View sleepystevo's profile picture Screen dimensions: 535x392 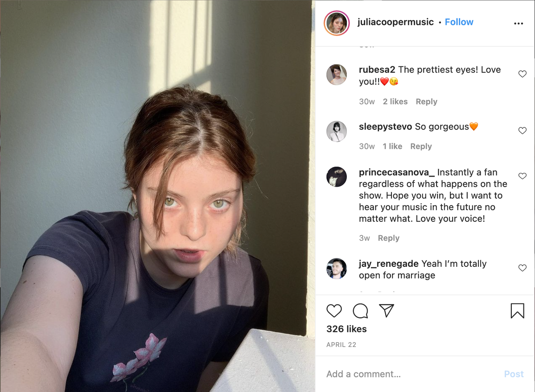[x=337, y=131]
